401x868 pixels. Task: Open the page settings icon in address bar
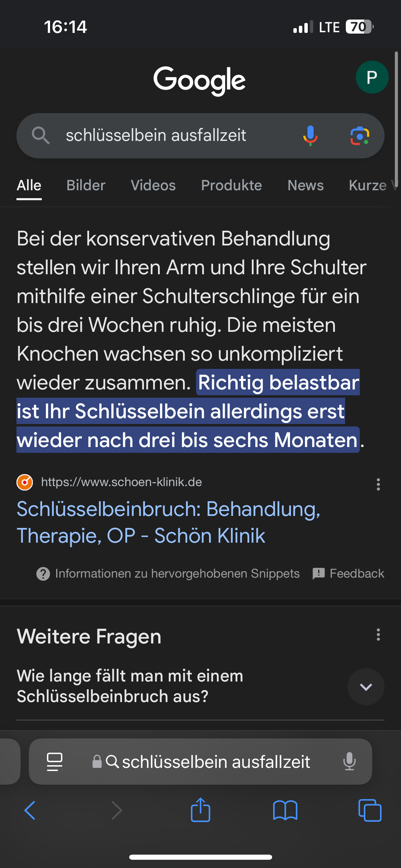tap(54, 762)
